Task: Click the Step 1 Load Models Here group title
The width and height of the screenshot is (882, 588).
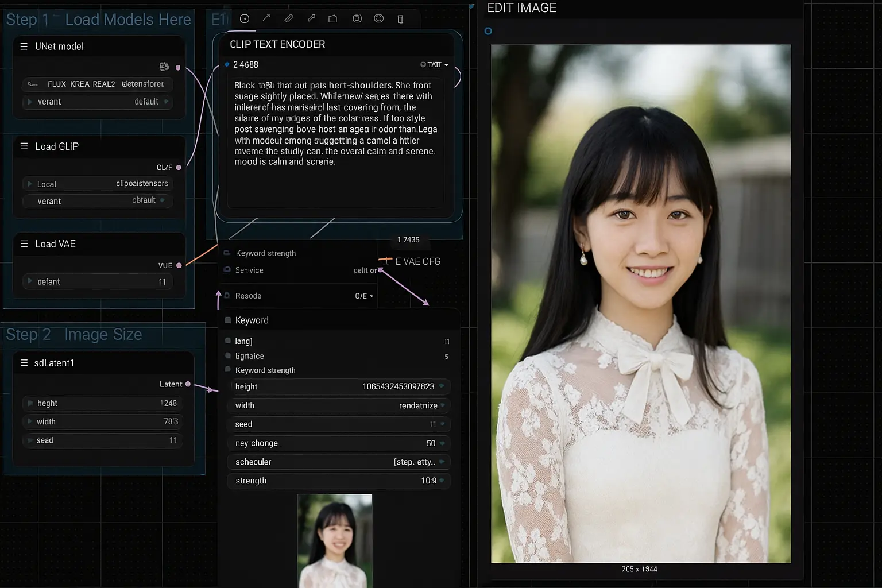Action: [x=98, y=20]
